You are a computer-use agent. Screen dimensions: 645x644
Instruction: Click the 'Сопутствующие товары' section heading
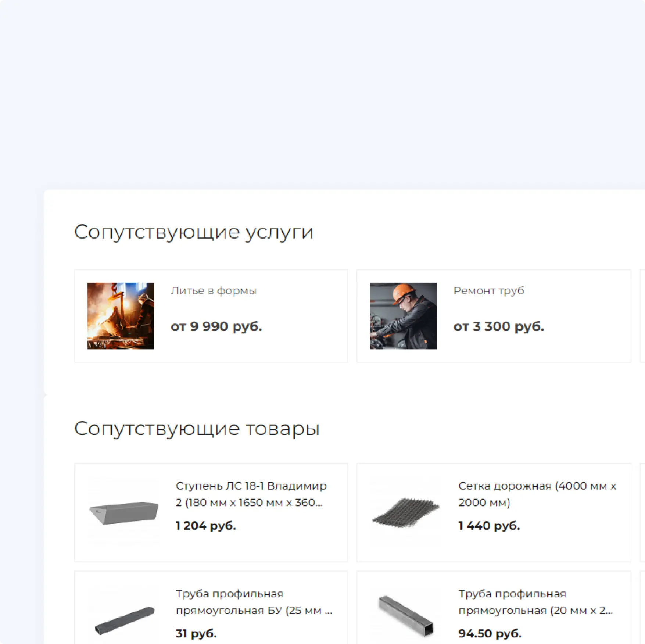(x=197, y=429)
